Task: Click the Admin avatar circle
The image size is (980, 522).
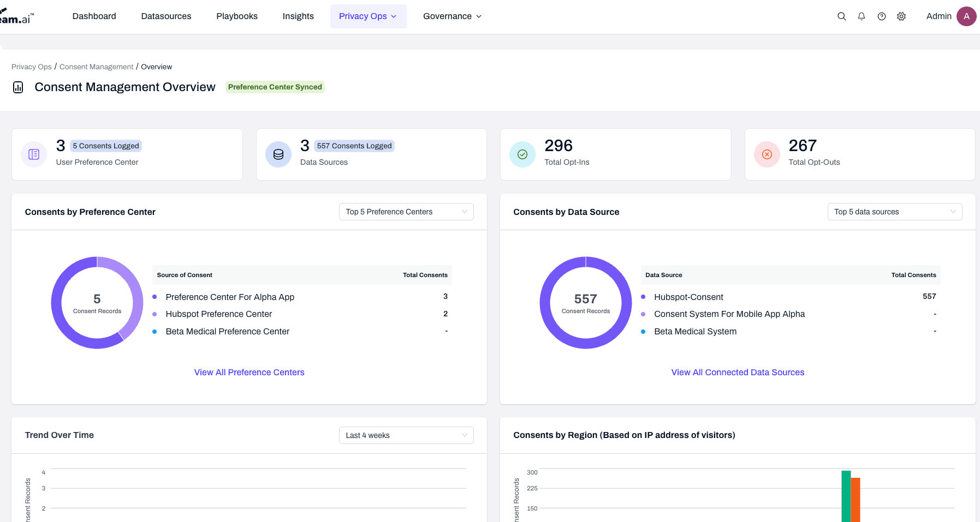Action: coord(966,16)
